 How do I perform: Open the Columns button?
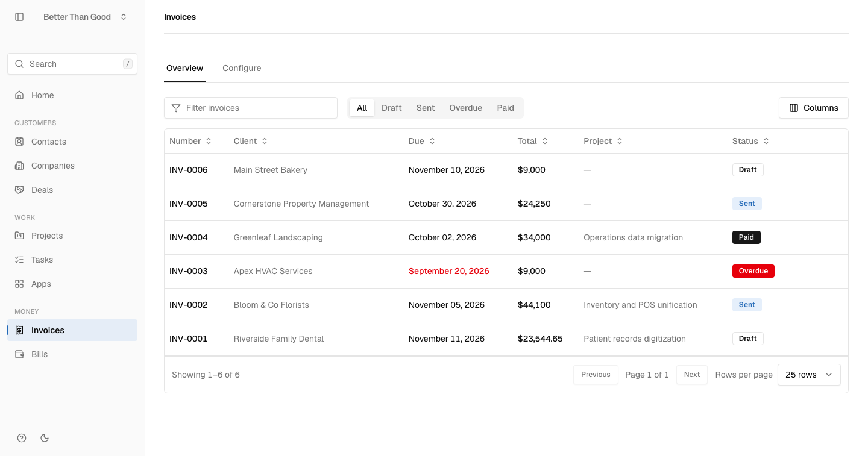(814, 108)
